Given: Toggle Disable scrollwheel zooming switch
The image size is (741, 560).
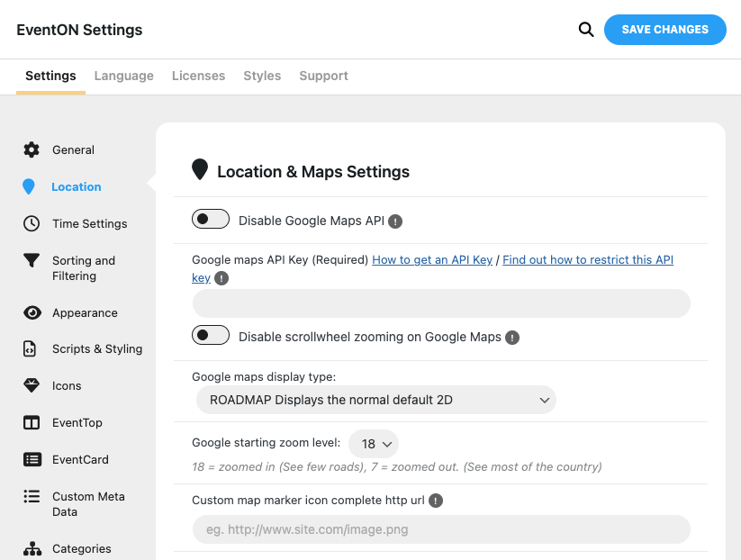Looking at the screenshot, I should pos(211,336).
